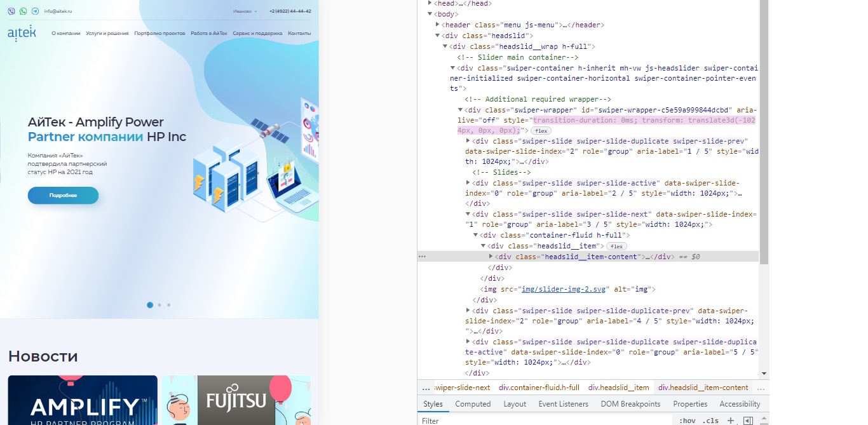The image size is (868, 425).
Task: Open О компании menu item
Action: point(66,33)
